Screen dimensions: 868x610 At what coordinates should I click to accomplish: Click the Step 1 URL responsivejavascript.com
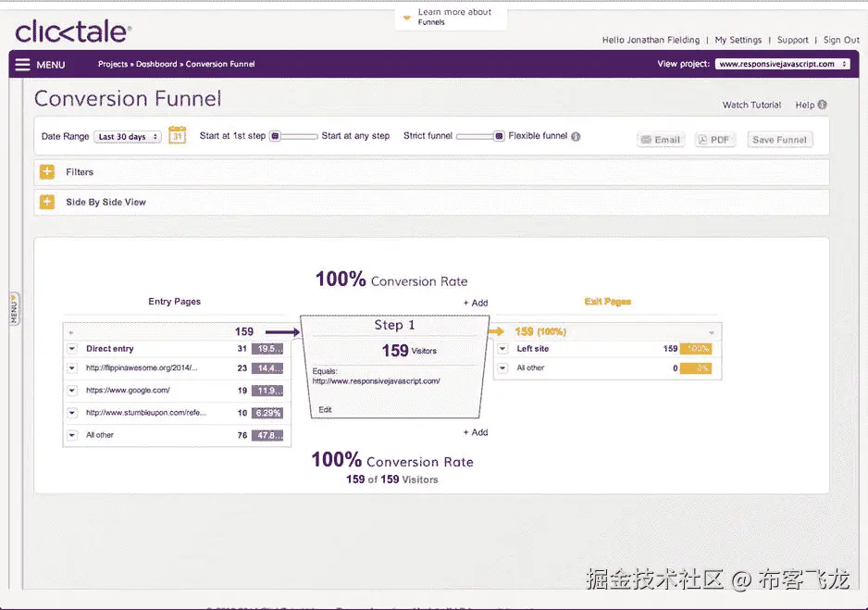coord(377,380)
